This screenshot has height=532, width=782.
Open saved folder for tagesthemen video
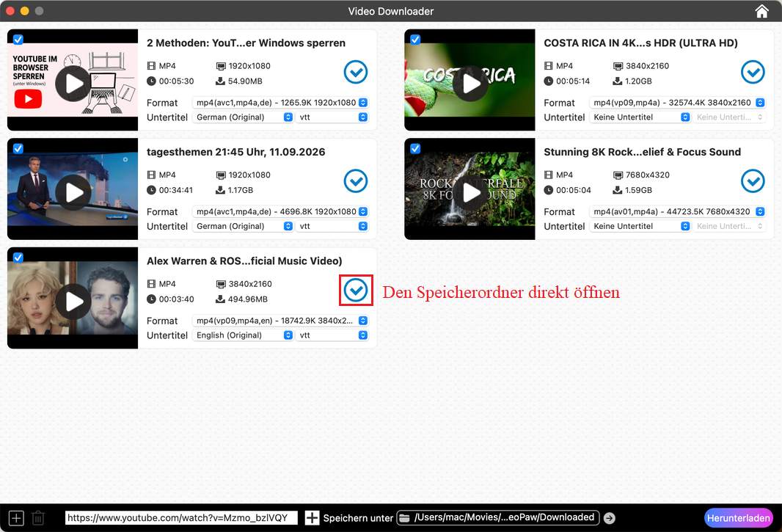(356, 181)
